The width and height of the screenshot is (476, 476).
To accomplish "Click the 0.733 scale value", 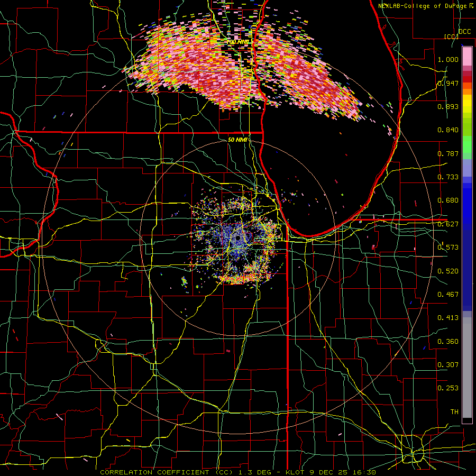I will coord(448,177).
